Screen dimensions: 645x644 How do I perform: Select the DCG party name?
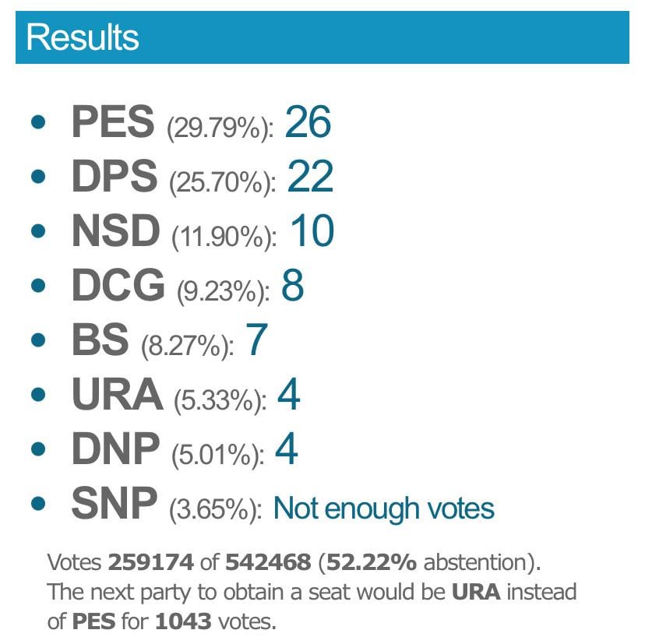click(118, 287)
